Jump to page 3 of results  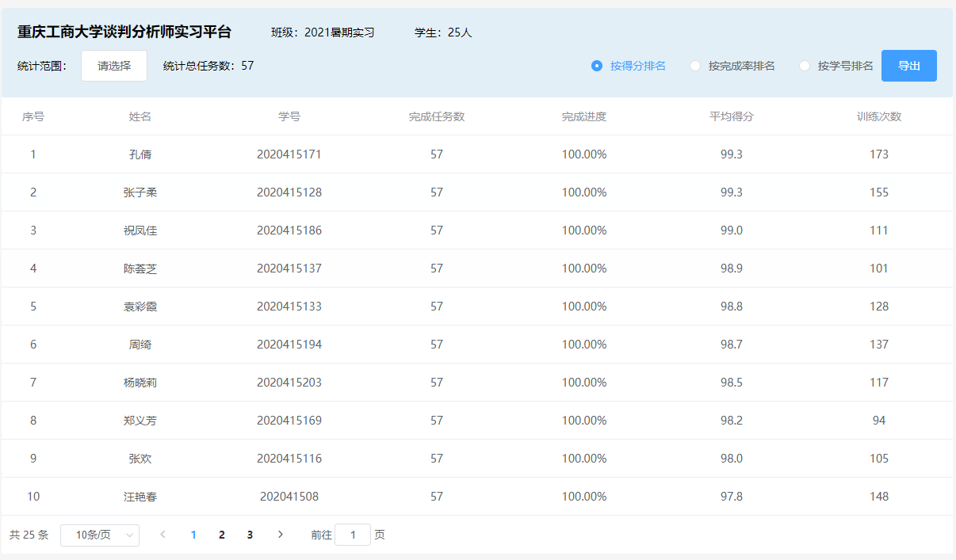point(250,535)
